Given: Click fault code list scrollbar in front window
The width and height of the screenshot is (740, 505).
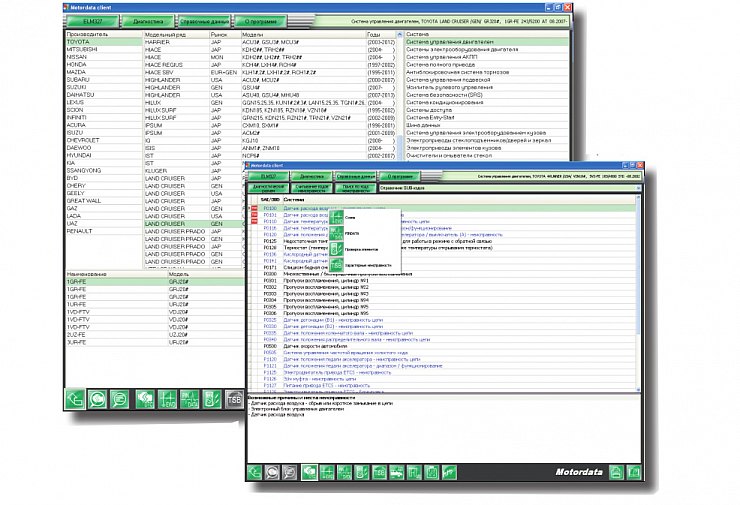Looking at the screenshot, I should 639,294.
